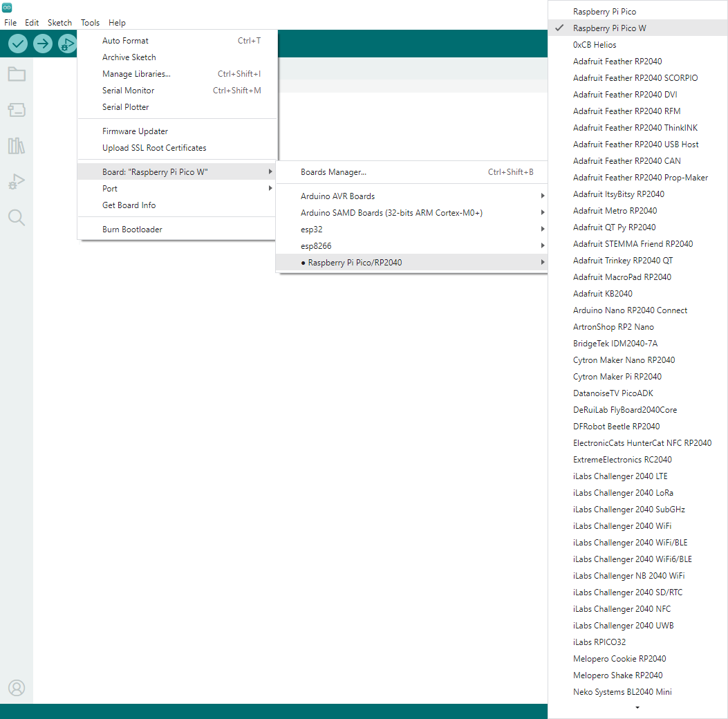Open the Sketch menu
Image resolution: width=728 pixels, height=719 pixels.
(60, 23)
